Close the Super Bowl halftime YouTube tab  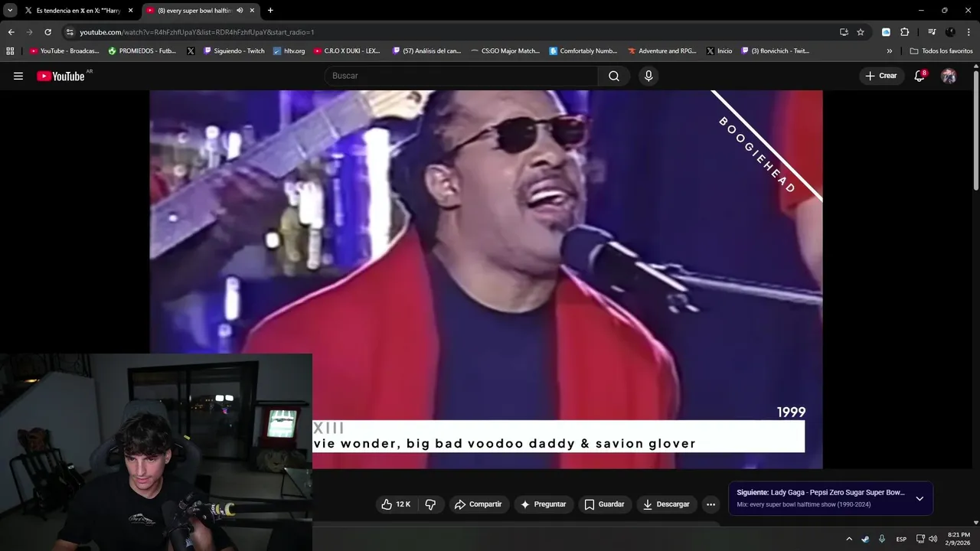coord(253,11)
